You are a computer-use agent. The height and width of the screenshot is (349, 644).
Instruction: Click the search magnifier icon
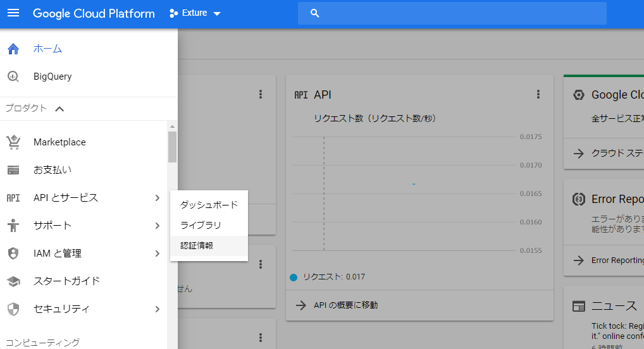[x=314, y=13]
